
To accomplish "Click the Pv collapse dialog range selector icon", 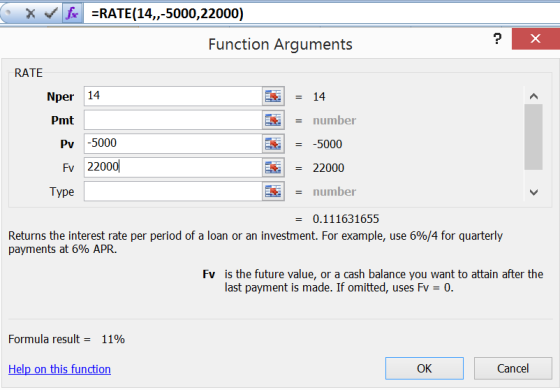I will [273, 144].
